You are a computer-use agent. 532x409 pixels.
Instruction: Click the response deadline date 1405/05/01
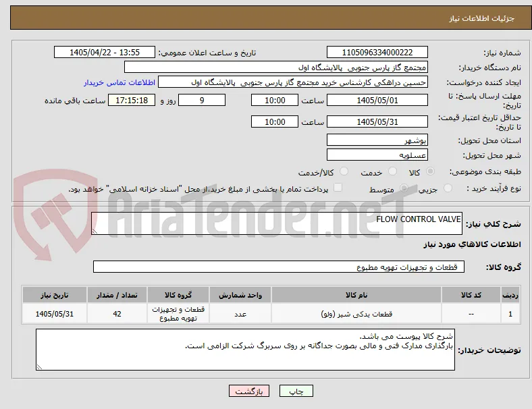coord(377,101)
